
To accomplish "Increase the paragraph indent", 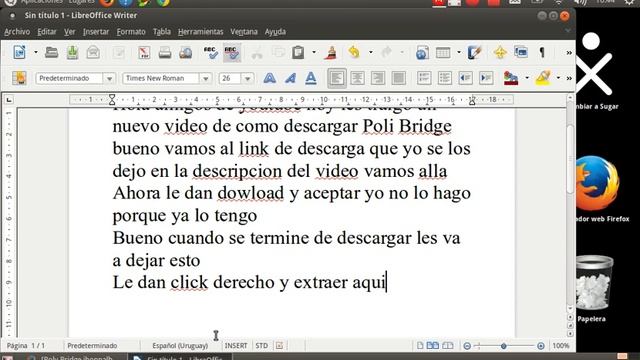I will click(486, 78).
